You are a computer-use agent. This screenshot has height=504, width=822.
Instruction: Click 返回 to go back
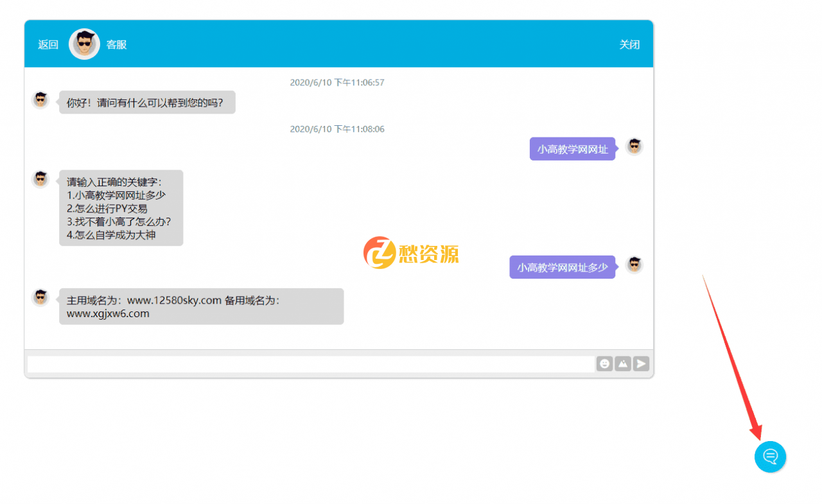(48, 44)
